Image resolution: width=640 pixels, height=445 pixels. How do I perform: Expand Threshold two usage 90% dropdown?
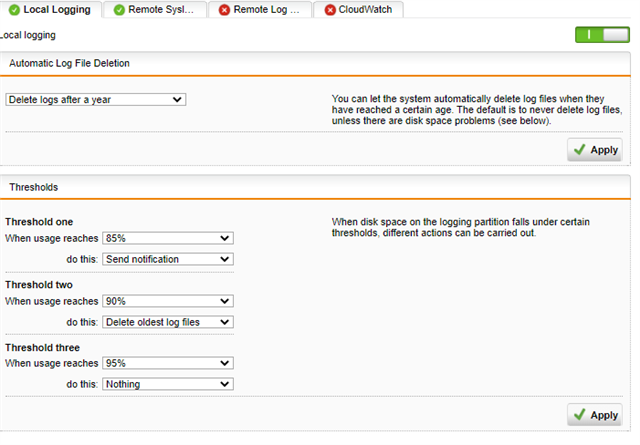pyautogui.click(x=168, y=301)
